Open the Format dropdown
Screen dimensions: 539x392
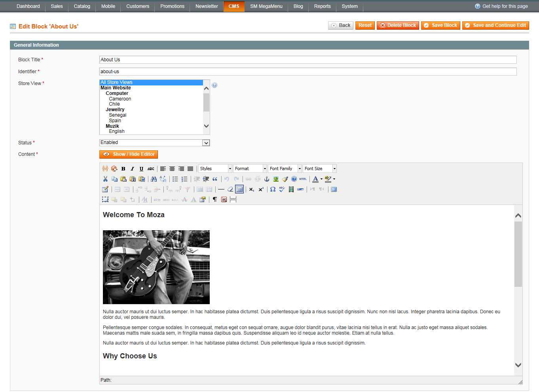click(x=250, y=169)
